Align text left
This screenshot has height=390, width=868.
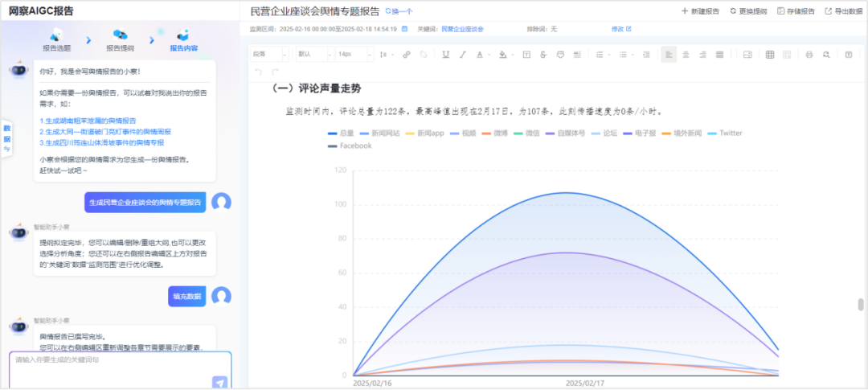tap(669, 55)
